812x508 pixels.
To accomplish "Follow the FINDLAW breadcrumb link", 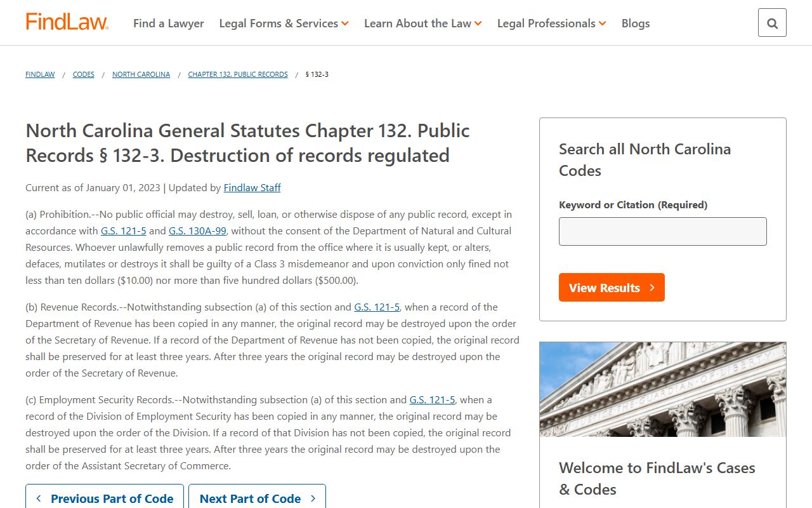I will (x=40, y=74).
